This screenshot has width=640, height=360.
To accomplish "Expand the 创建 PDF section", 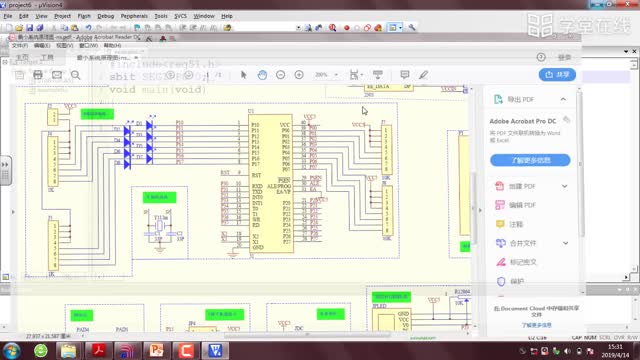I will click(564, 186).
